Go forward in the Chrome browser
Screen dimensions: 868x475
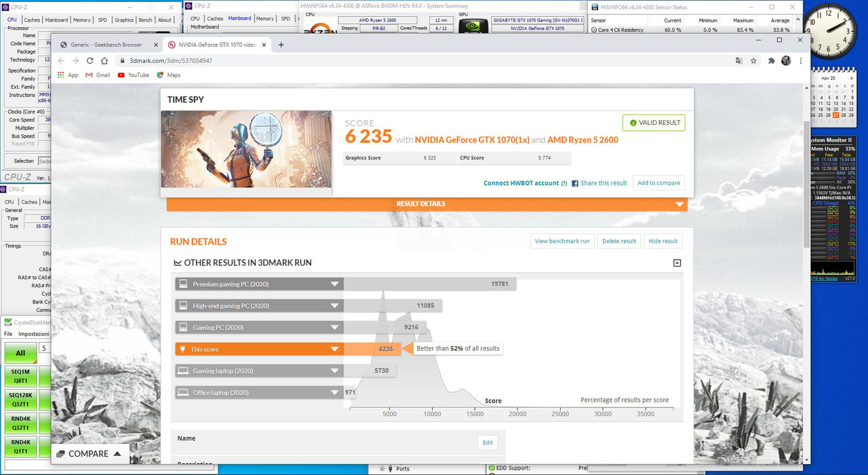(75, 60)
